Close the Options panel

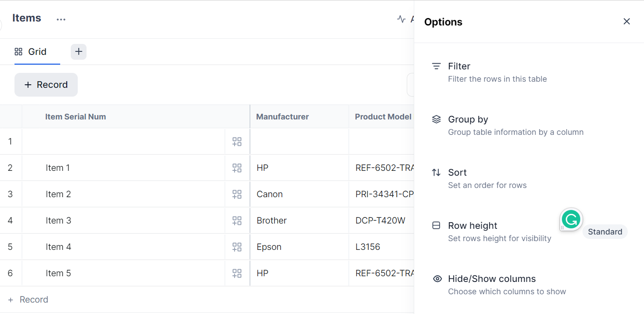click(x=626, y=22)
